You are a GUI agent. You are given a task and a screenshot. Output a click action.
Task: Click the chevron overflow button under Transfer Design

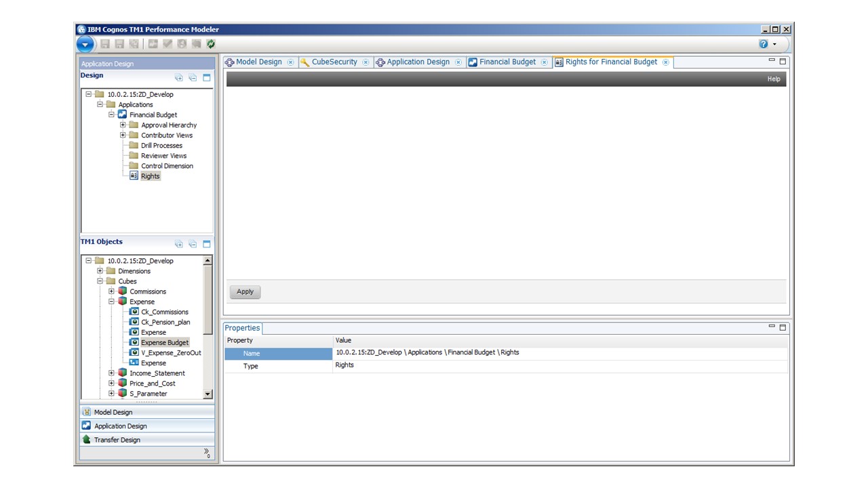pos(207,453)
